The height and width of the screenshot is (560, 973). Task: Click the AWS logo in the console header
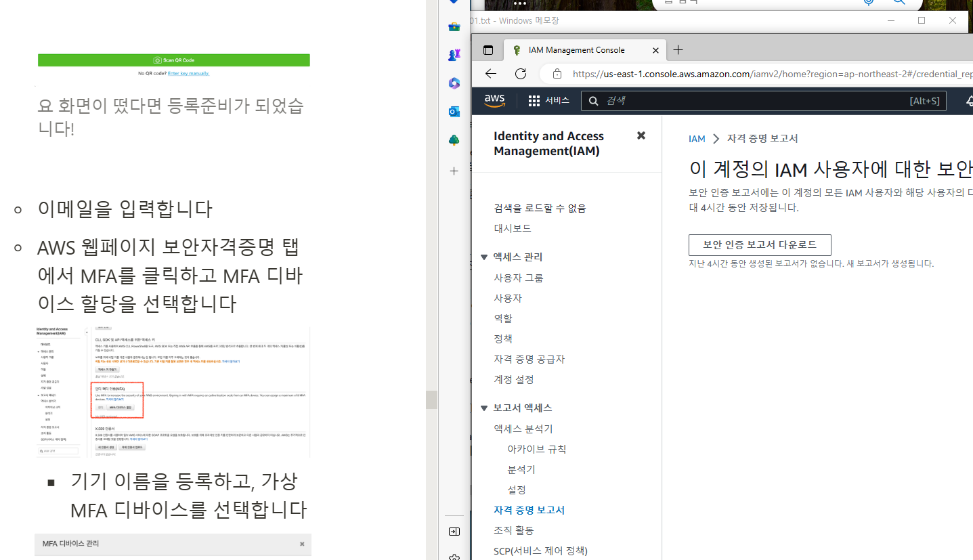(495, 100)
